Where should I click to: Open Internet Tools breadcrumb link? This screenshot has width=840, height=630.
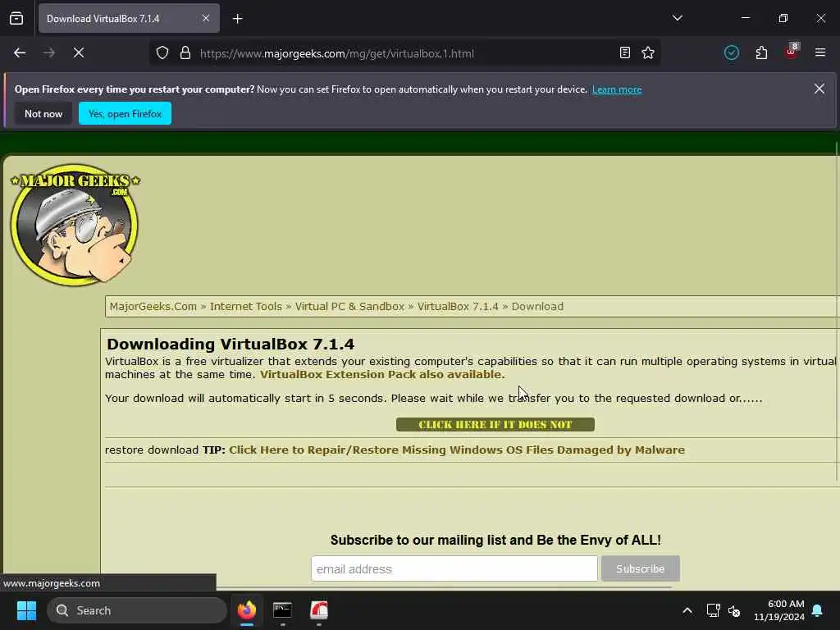click(246, 307)
